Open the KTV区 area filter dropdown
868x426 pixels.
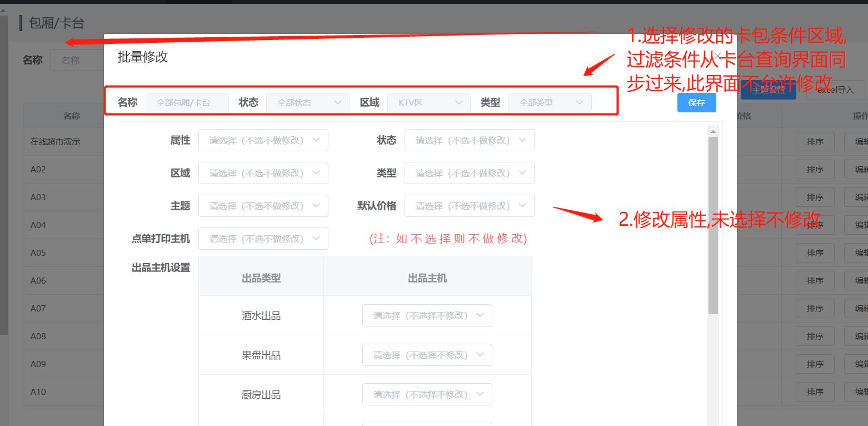pyautogui.click(x=429, y=103)
